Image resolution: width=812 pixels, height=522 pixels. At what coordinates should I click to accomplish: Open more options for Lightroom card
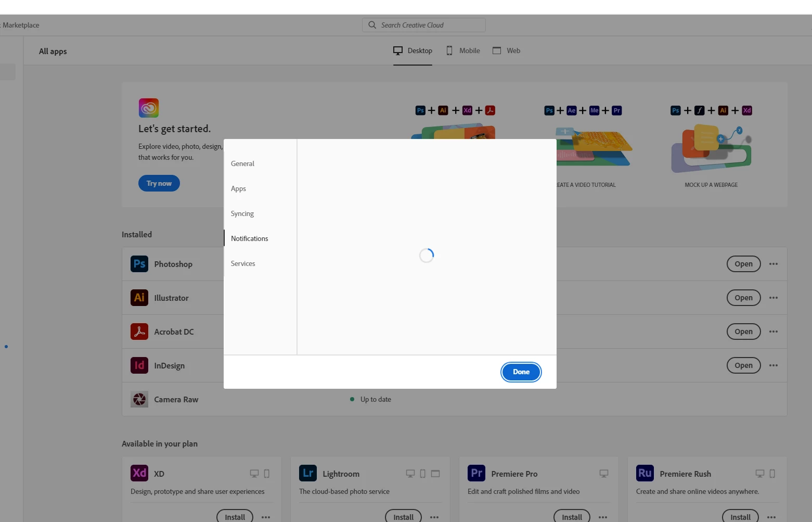pyautogui.click(x=434, y=517)
